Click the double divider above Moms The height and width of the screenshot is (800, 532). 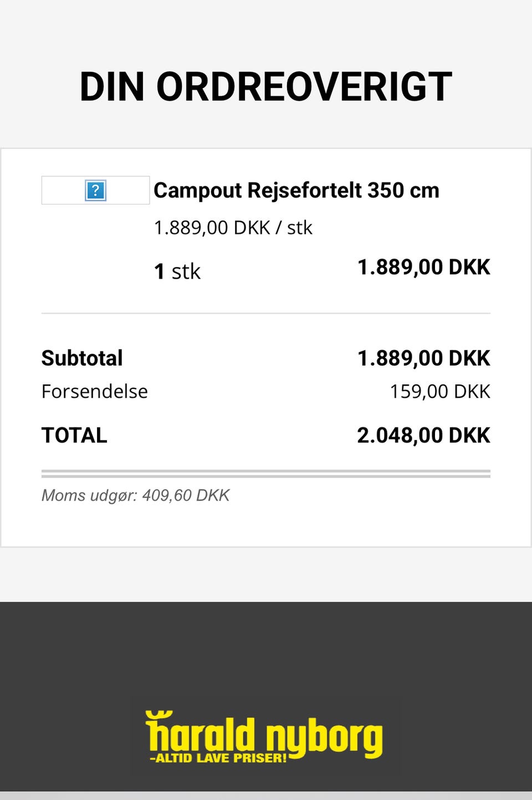[266, 474]
